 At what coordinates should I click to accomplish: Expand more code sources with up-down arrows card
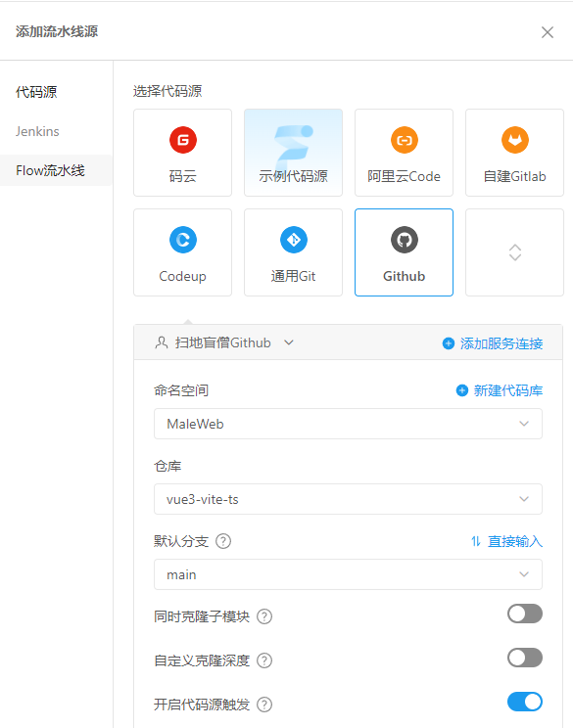pos(515,252)
